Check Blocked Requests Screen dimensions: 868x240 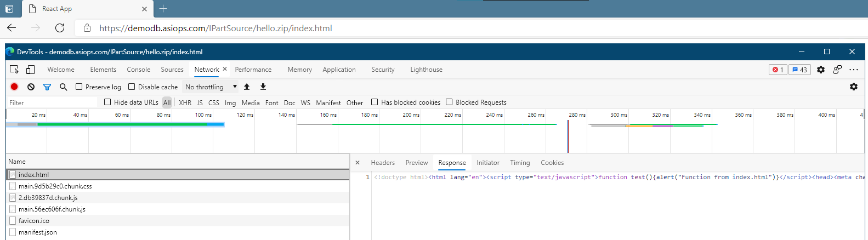pyautogui.click(x=449, y=102)
